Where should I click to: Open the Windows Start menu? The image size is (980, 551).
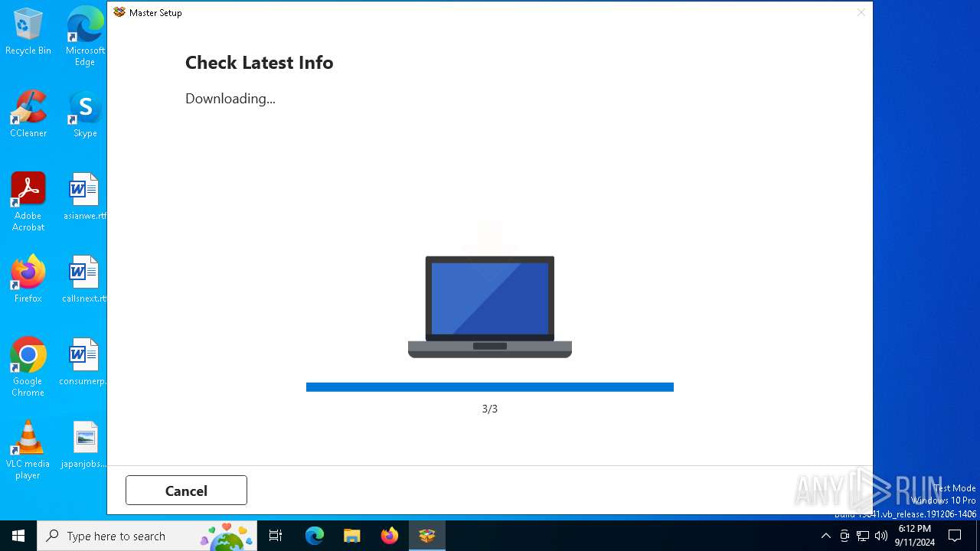(18, 536)
